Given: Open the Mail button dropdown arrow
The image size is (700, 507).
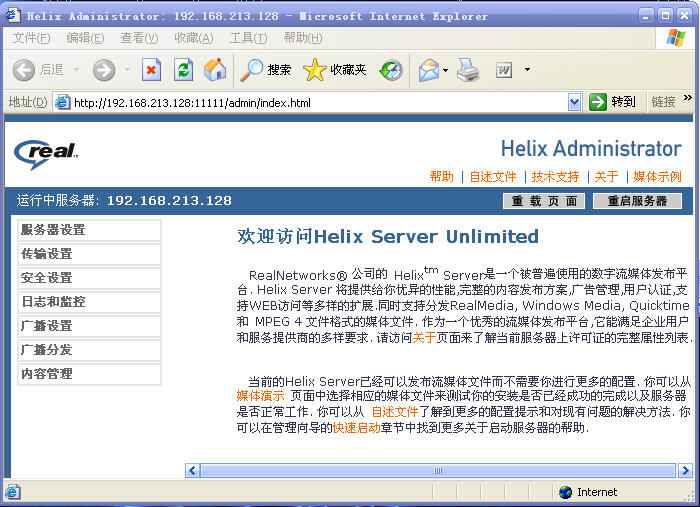Looking at the screenshot, I should tap(445, 70).
